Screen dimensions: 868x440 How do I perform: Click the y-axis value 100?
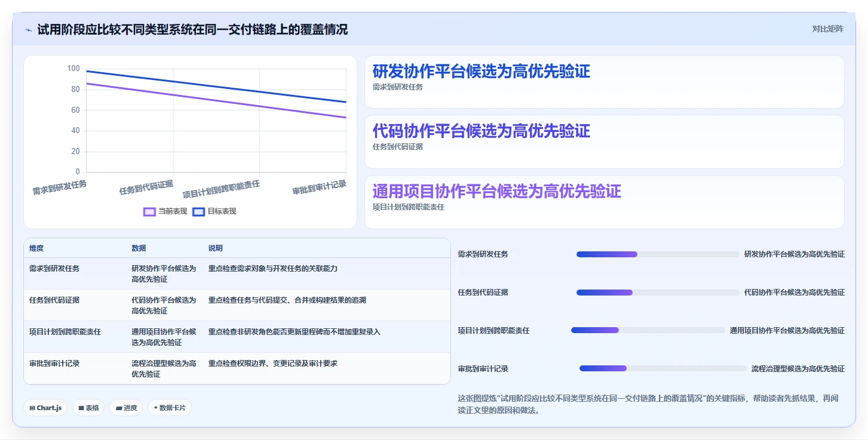coord(73,69)
